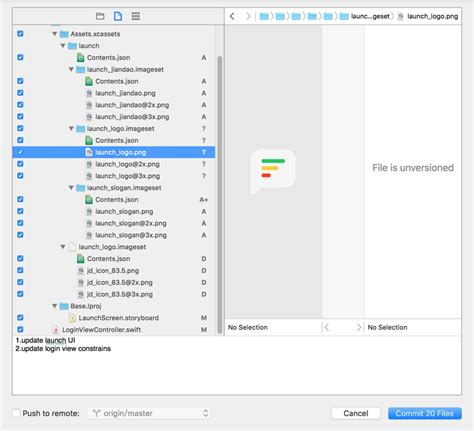Switch to folder view icon in navigator
Viewport: 474px width, 431px height.
coord(100,16)
